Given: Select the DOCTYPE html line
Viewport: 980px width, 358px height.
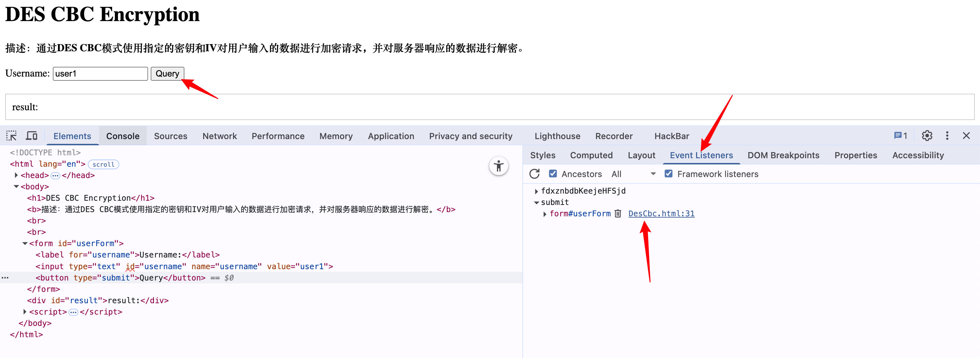Looking at the screenshot, I should click(45, 153).
